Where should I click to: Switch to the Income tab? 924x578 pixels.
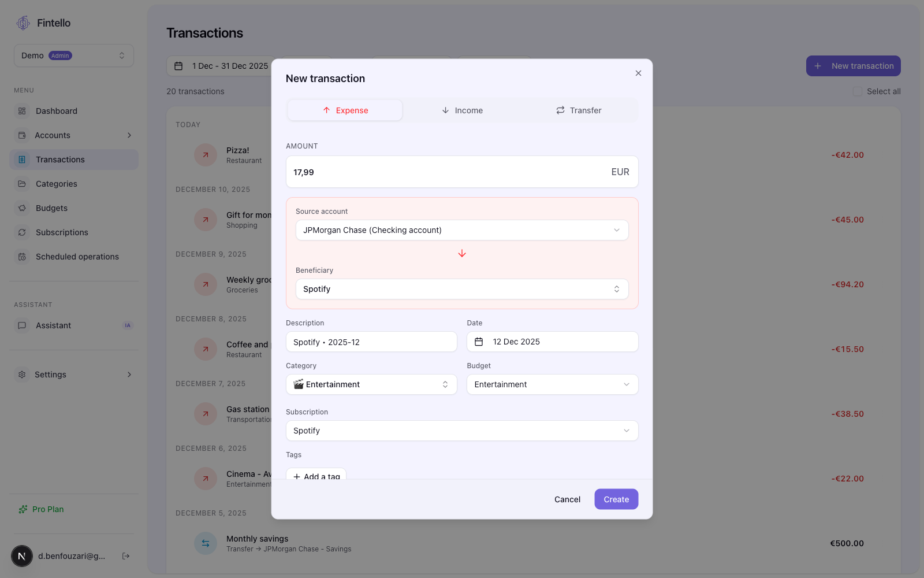point(462,110)
